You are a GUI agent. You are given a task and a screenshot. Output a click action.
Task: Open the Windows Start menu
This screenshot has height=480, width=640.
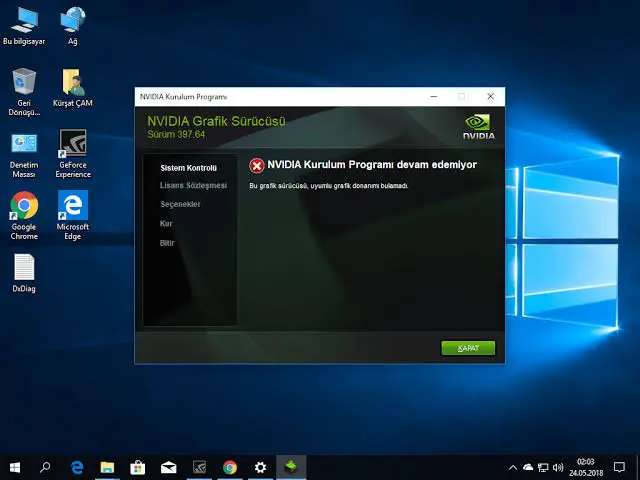pos(15,467)
